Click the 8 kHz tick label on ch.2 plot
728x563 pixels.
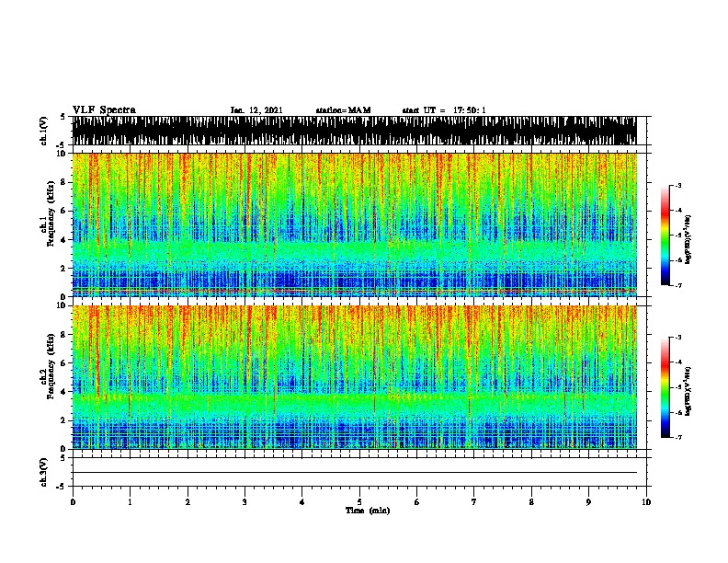click(x=63, y=335)
